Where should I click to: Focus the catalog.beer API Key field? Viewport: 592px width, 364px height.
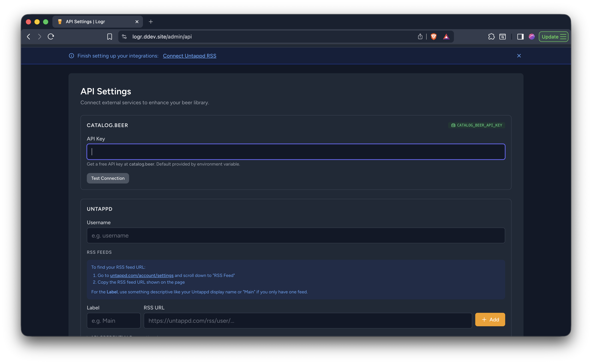point(296,152)
